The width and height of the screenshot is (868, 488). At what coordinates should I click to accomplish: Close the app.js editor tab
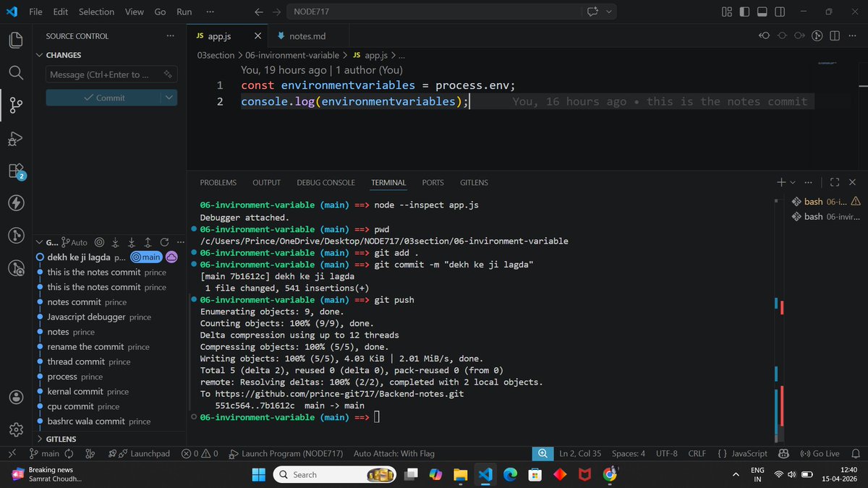[x=258, y=36]
